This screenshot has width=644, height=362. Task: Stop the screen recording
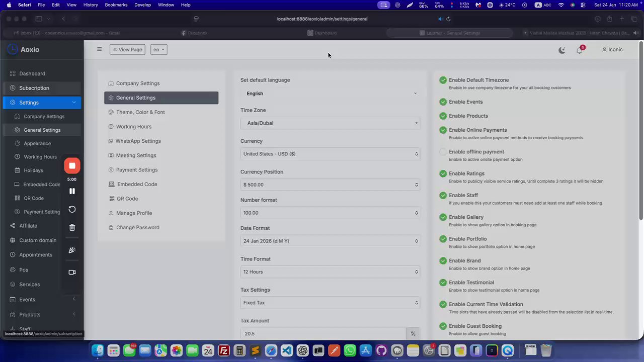click(72, 165)
